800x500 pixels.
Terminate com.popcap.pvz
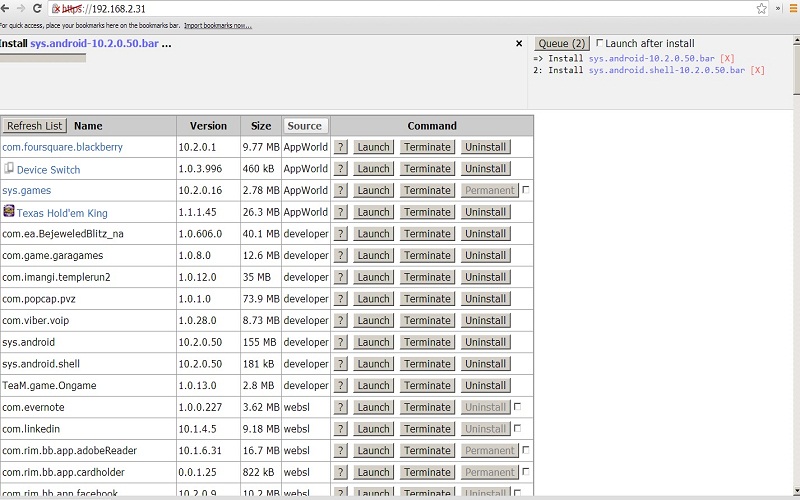click(428, 299)
